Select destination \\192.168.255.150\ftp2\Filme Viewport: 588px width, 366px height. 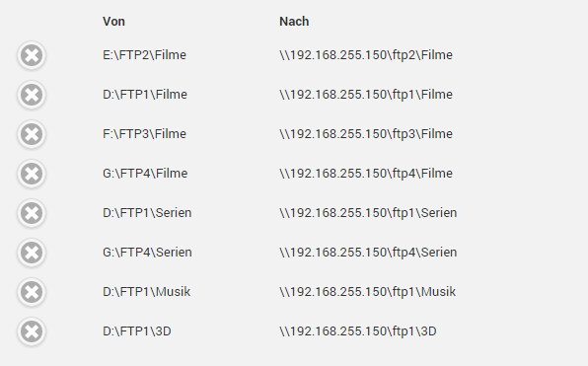366,55
